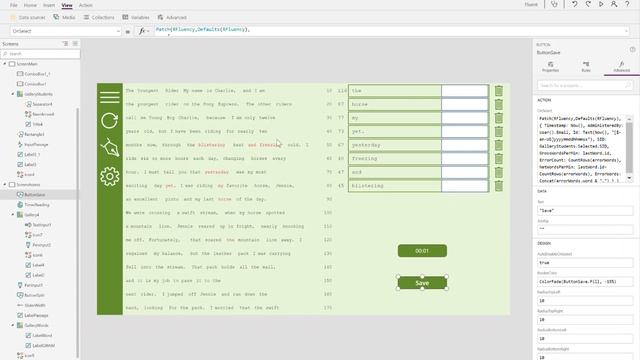
Task: Delete the 'yet,' row using its trash icon
Action: coord(499,131)
